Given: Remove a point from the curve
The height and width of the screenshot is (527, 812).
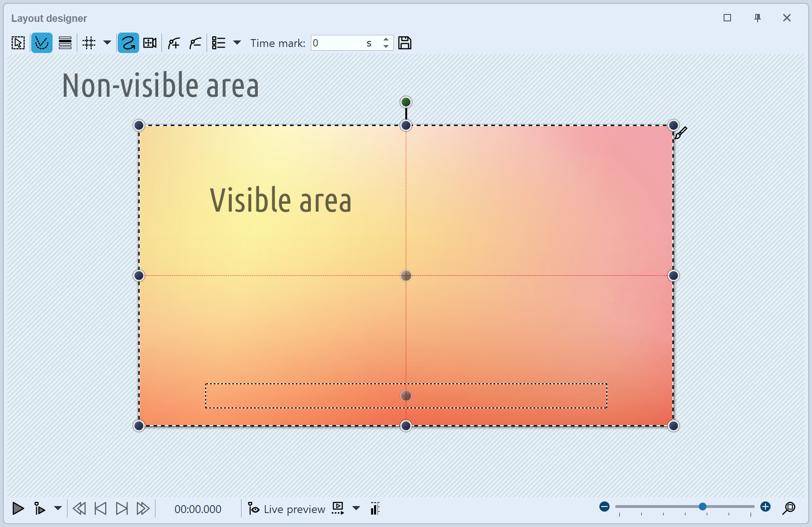Looking at the screenshot, I should [195, 43].
